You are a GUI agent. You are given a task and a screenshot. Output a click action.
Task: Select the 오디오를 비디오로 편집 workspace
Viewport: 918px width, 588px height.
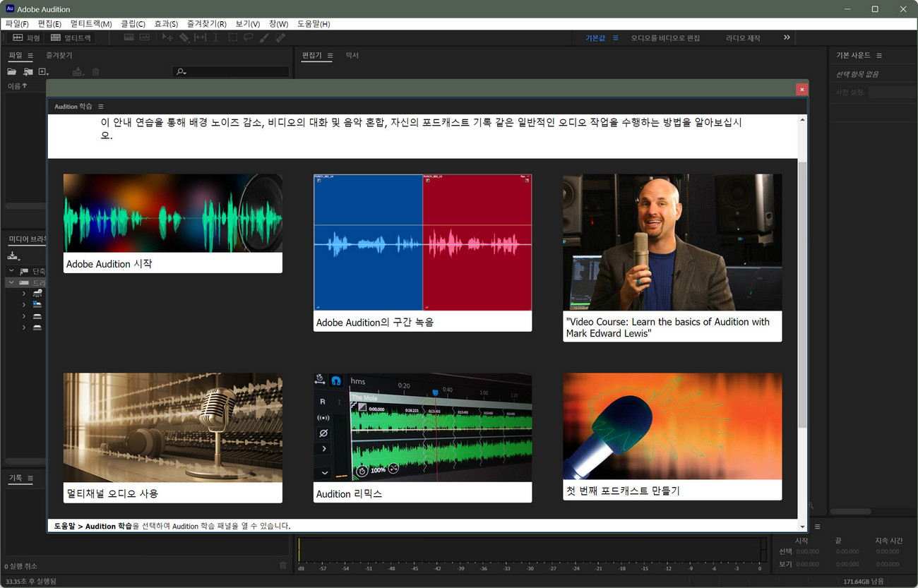pyautogui.click(x=665, y=38)
